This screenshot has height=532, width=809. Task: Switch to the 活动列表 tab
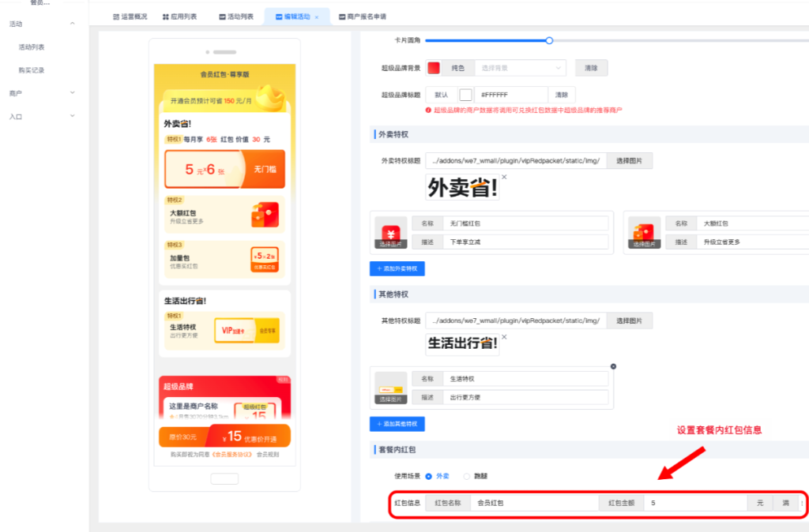tap(235, 17)
